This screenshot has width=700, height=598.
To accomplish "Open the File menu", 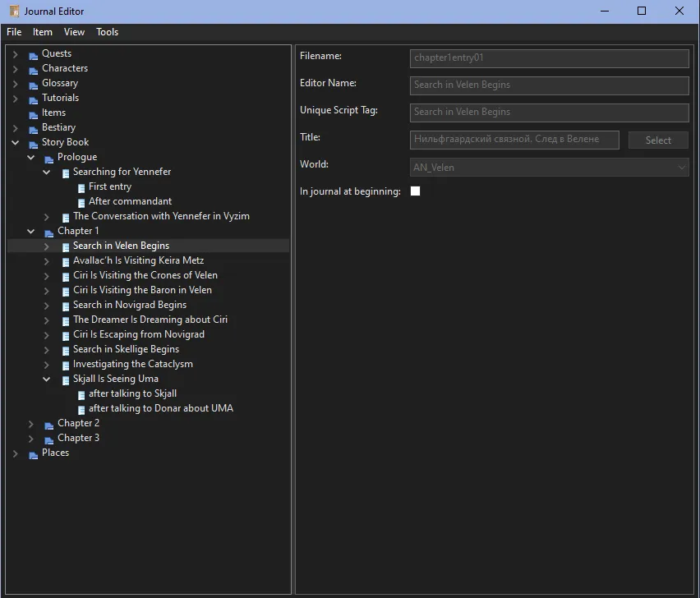I will coord(13,32).
